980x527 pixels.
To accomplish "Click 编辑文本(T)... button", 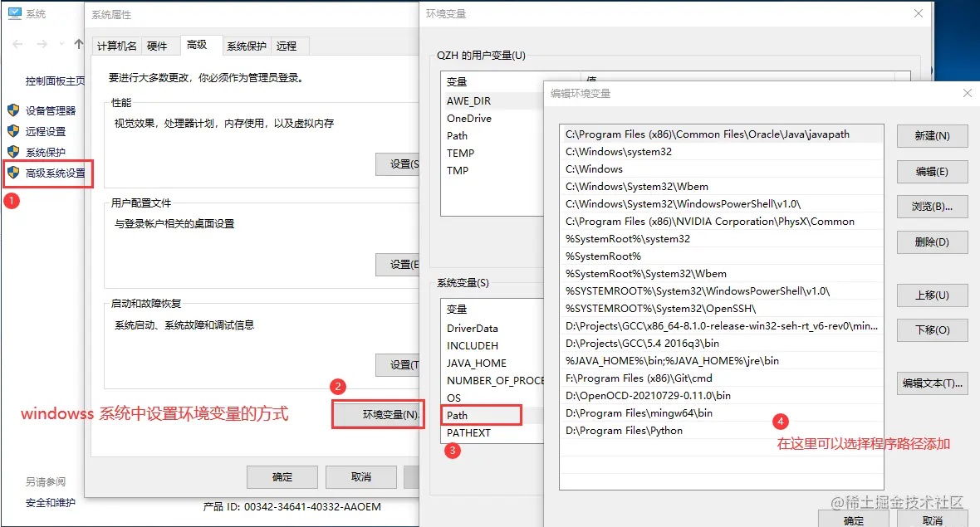I will [x=932, y=383].
